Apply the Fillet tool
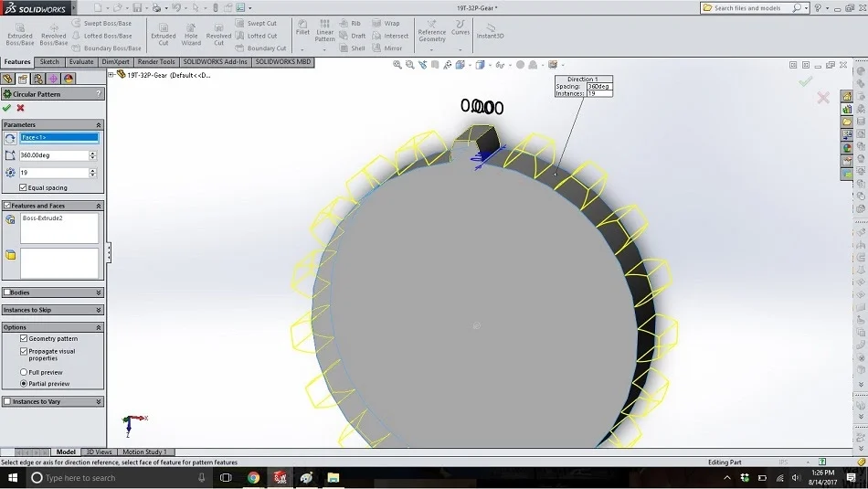 302,27
